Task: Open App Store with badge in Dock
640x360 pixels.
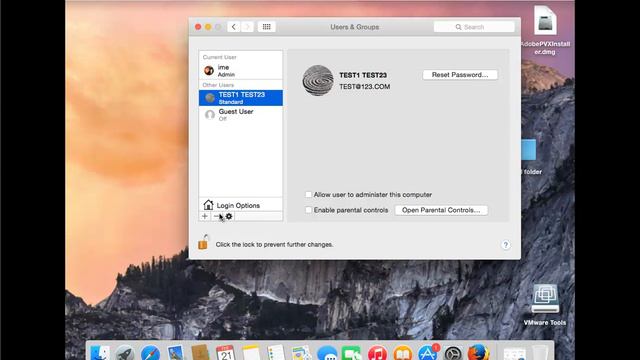Action: (x=428, y=352)
